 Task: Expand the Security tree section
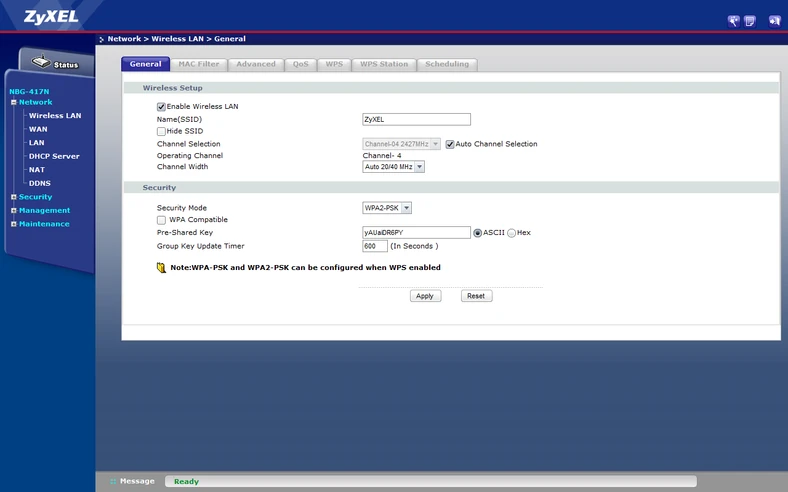[x=14, y=197]
